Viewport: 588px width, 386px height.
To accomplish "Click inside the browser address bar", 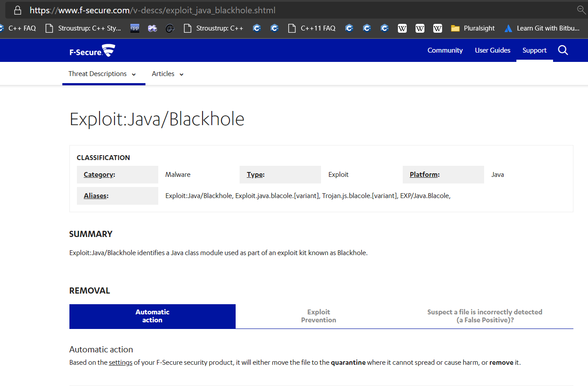I will 177,10.
